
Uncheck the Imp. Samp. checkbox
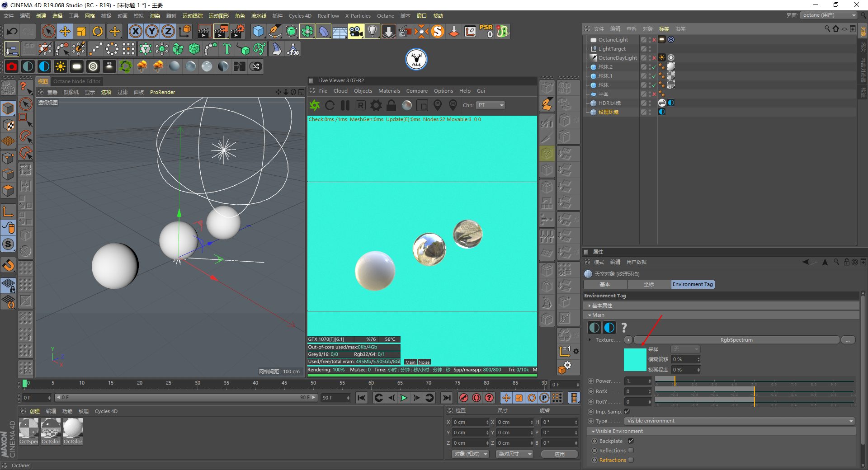pyautogui.click(x=627, y=412)
